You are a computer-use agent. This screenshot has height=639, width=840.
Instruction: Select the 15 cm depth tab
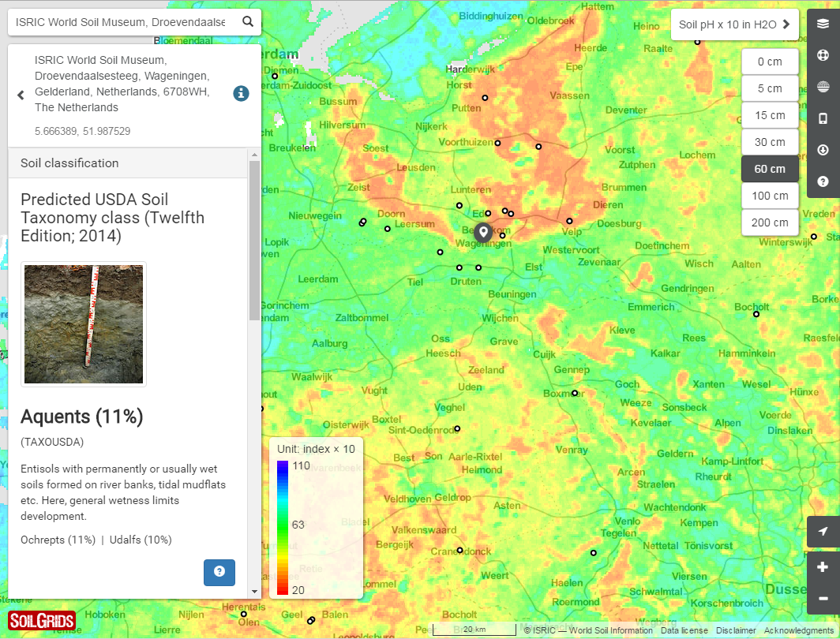click(x=770, y=114)
